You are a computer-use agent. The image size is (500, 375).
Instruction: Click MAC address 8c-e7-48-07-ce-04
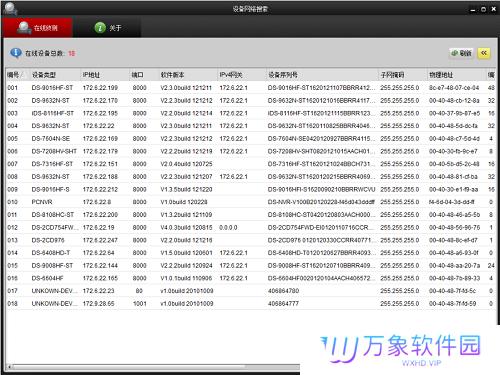pos(454,88)
